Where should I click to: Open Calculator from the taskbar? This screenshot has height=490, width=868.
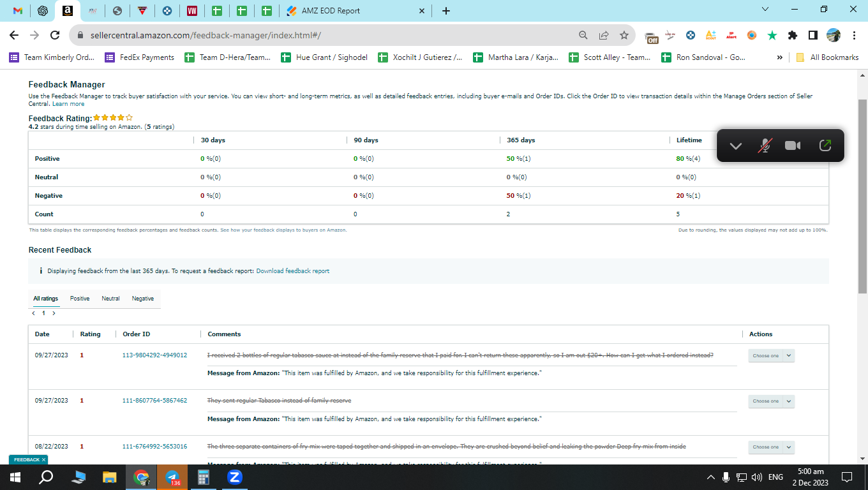point(204,477)
